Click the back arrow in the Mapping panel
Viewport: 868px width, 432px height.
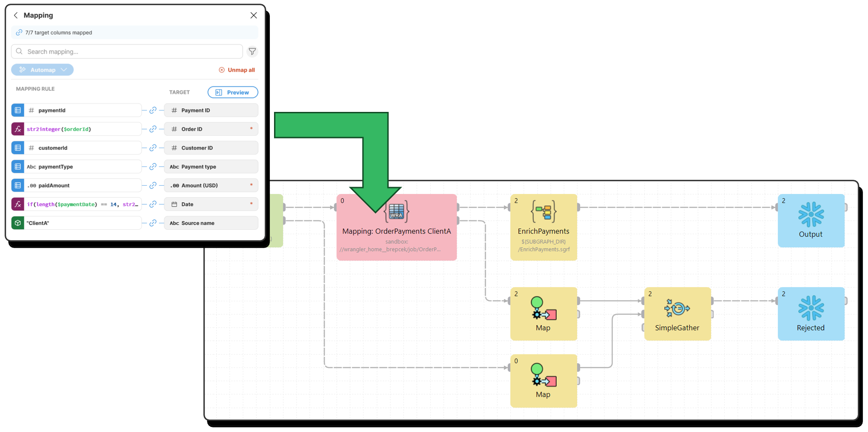(x=16, y=15)
